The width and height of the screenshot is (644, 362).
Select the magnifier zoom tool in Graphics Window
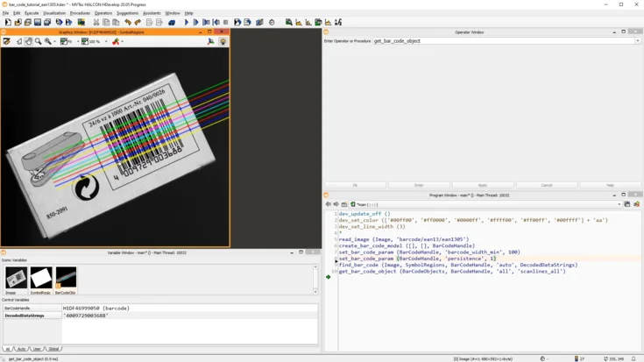tap(39, 41)
